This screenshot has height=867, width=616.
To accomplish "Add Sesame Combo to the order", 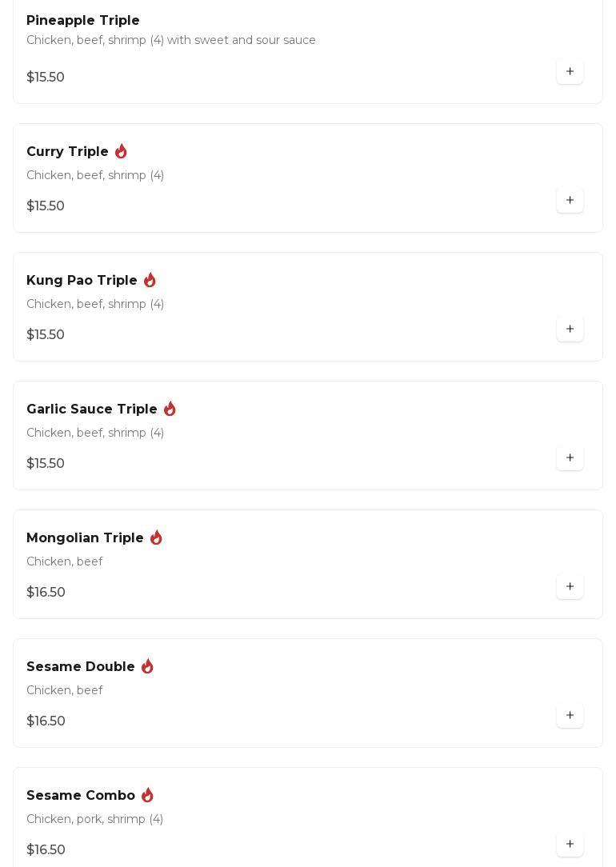I will click(x=570, y=845).
